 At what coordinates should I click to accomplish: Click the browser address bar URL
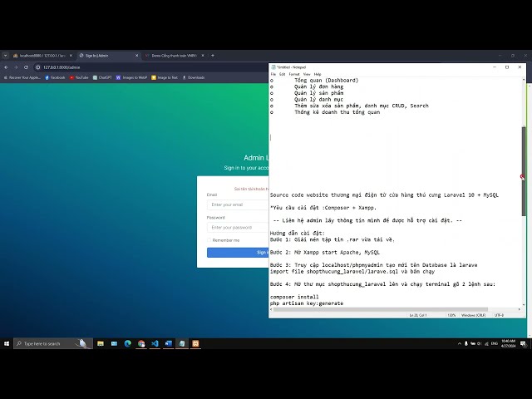pyautogui.click(x=62, y=67)
